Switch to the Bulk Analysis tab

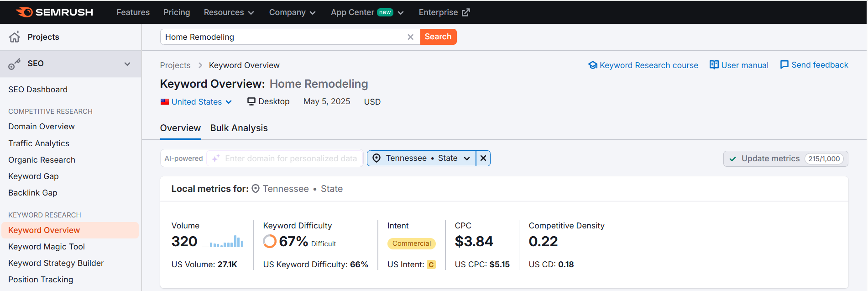pos(239,128)
